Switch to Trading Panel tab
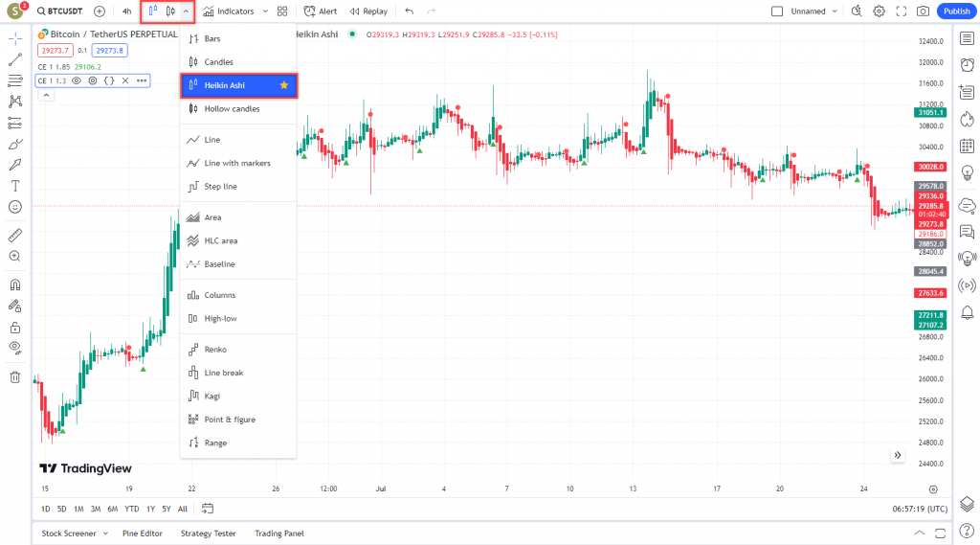 click(x=279, y=534)
